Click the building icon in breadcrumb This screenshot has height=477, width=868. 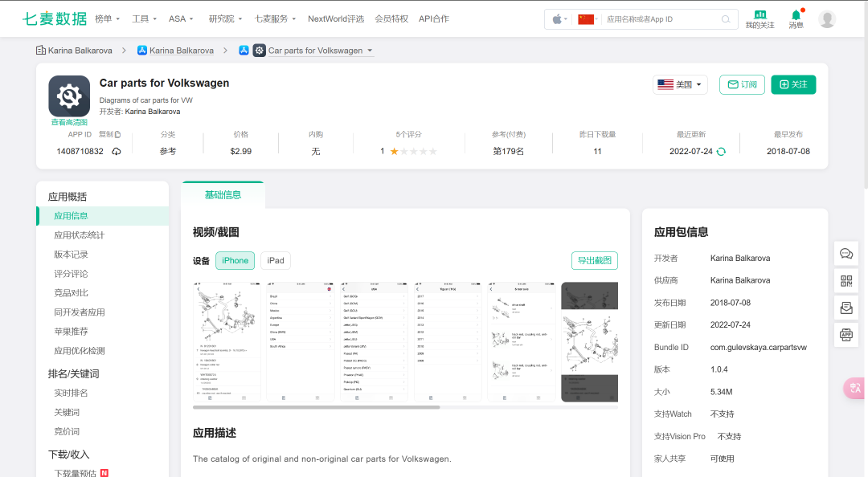pyautogui.click(x=40, y=51)
